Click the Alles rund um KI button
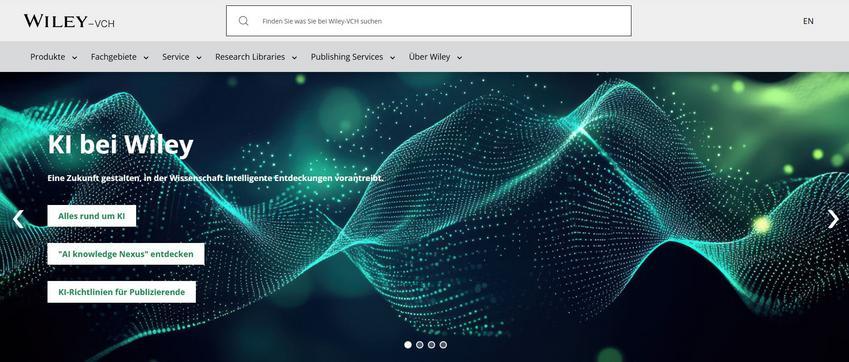The image size is (849, 362). tap(92, 216)
